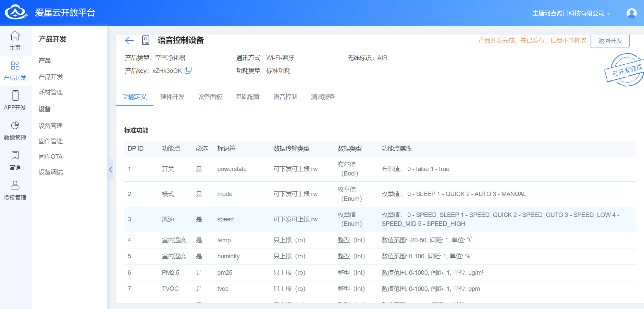
Task: Click the 风速 function name cell
Action: tap(168, 219)
